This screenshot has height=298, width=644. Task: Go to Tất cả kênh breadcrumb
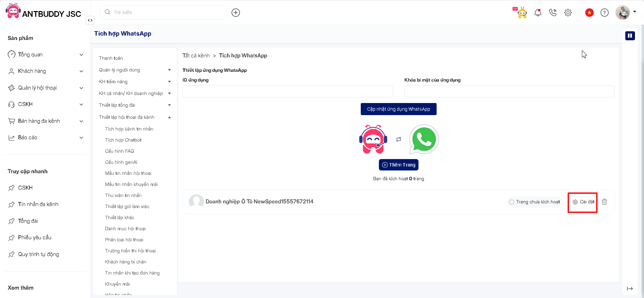tap(196, 56)
